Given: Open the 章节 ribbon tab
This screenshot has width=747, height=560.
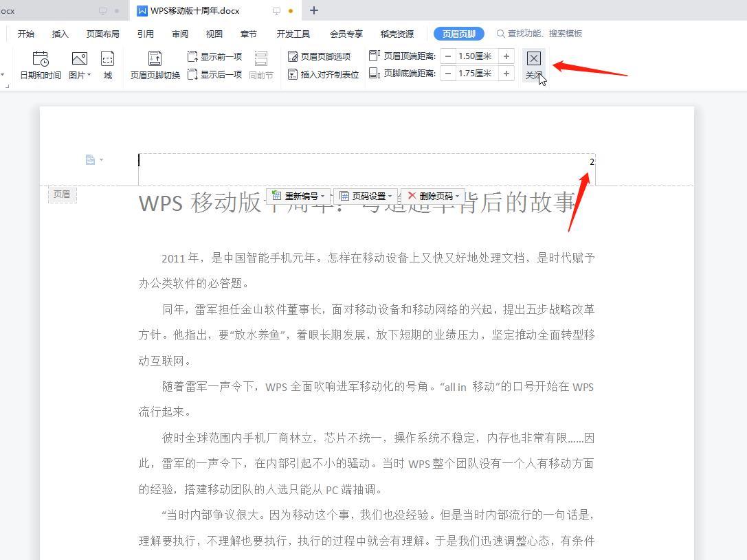Looking at the screenshot, I should 248,34.
